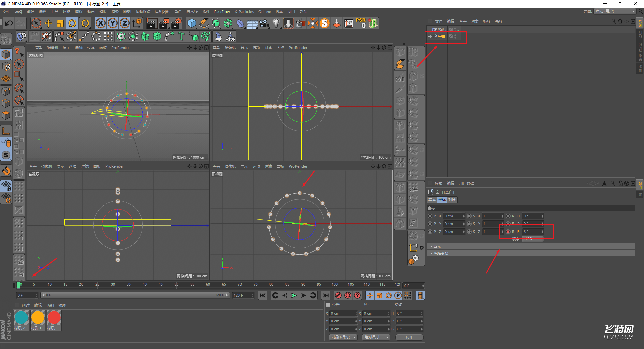Click the 纹理 menu in material manager

62,305
